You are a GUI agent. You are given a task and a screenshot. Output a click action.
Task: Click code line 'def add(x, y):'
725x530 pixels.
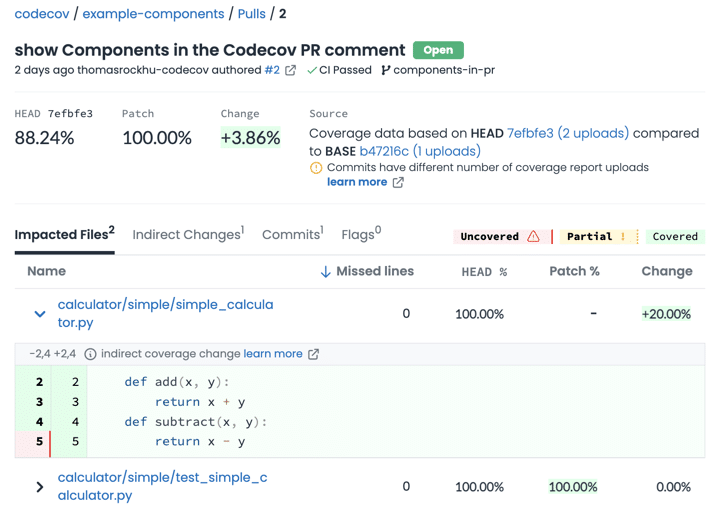(x=177, y=382)
